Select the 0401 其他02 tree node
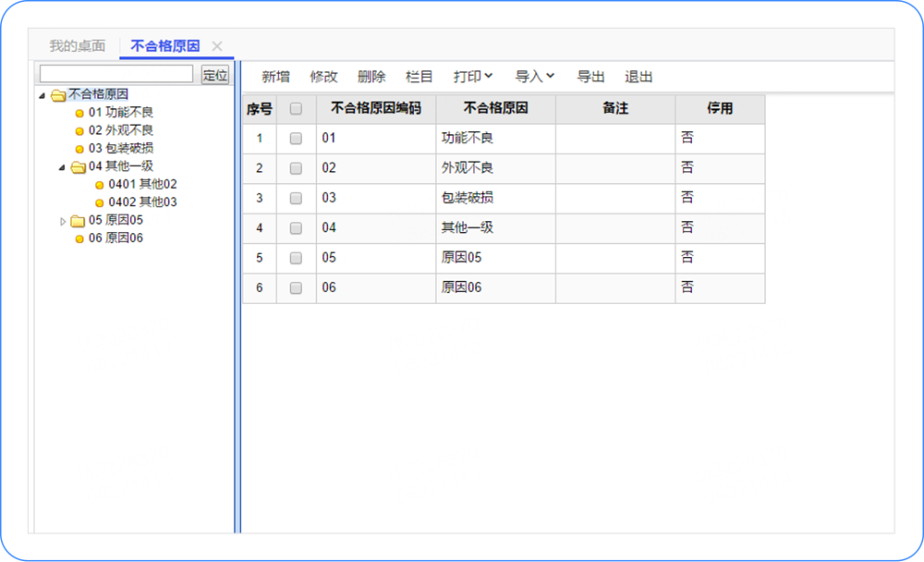 (x=142, y=185)
